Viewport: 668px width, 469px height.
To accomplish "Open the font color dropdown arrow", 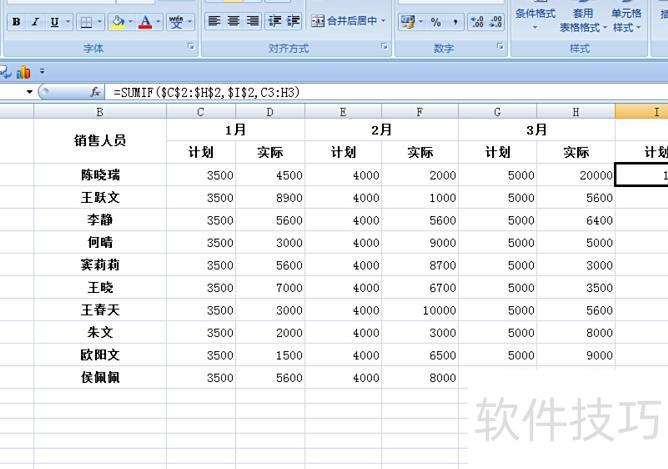I will tap(158, 22).
